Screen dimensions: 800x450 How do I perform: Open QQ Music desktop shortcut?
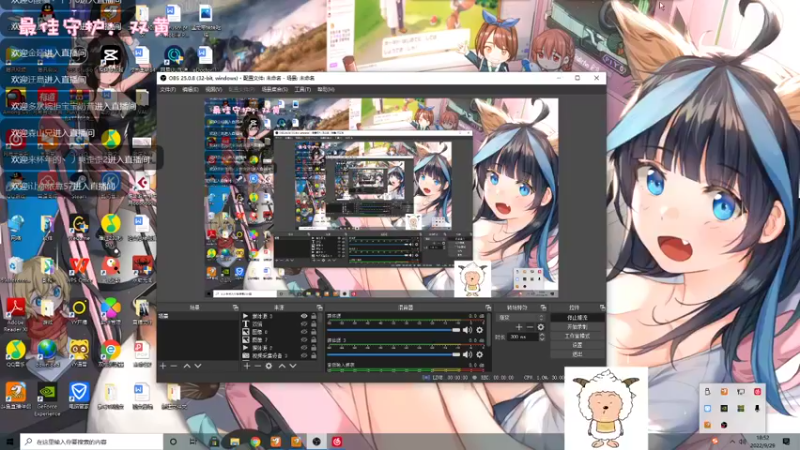coord(16,354)
